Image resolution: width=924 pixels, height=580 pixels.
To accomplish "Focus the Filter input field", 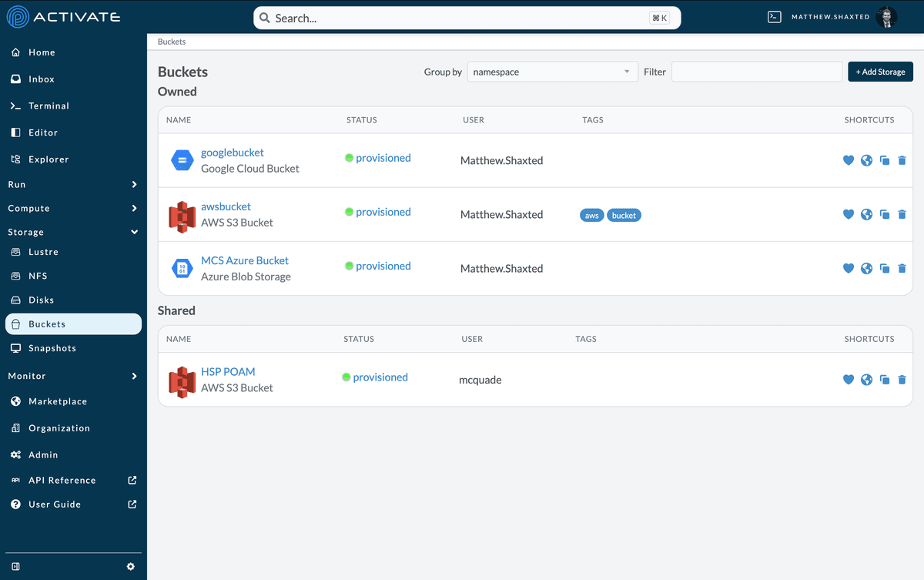I will 757,72.
